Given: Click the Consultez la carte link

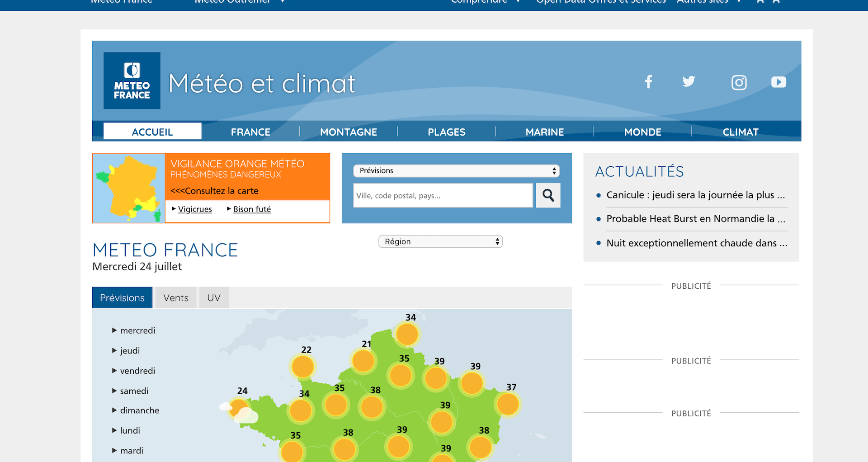Looking at the screenshot, I should 214,191.
